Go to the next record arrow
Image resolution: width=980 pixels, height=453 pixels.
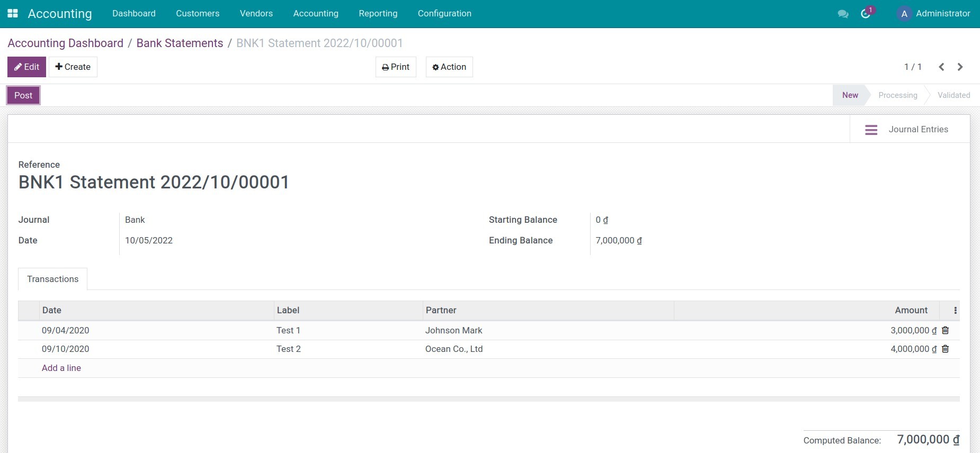coord(960,67)
